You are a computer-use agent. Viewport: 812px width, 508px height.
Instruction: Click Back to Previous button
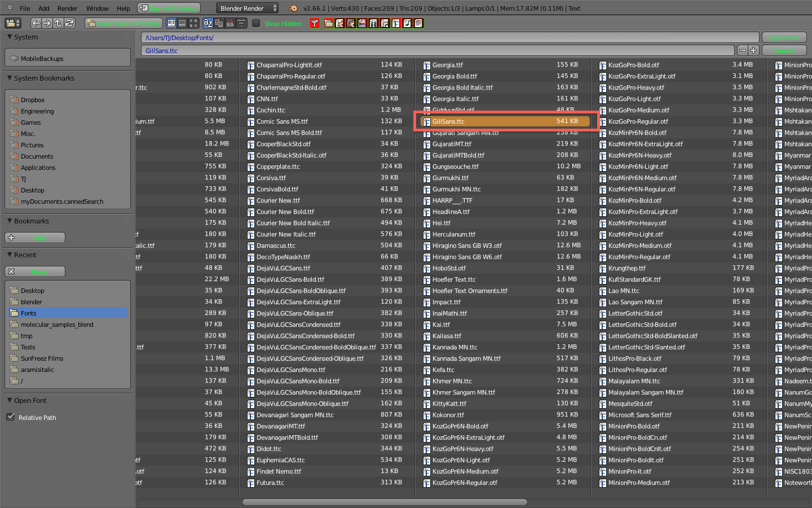click(x=169, y=8)
